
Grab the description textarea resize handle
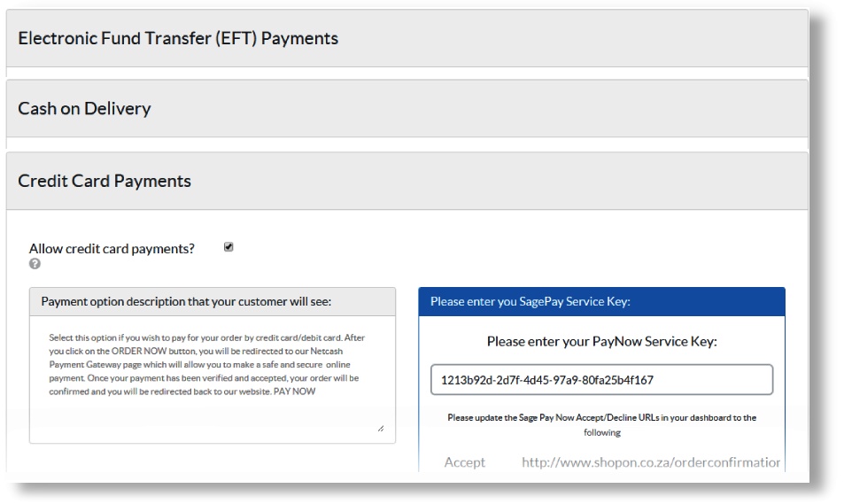(x=381, y=428)
